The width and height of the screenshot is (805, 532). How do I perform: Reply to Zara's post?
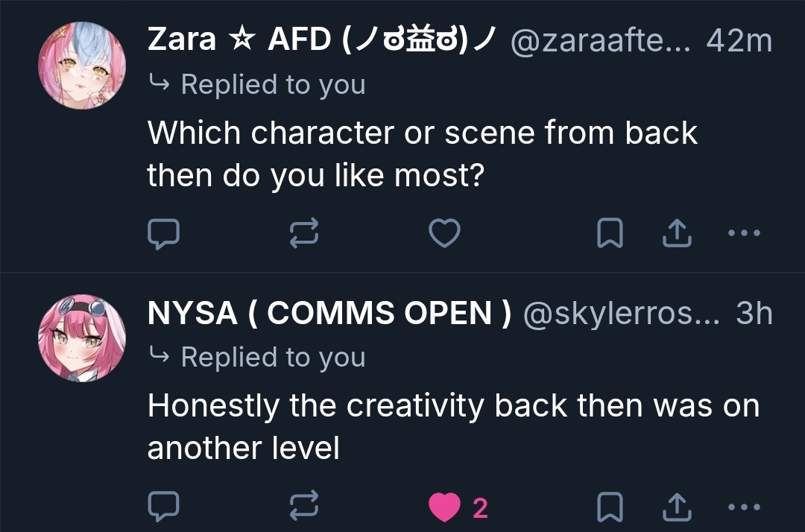[163, 234]
